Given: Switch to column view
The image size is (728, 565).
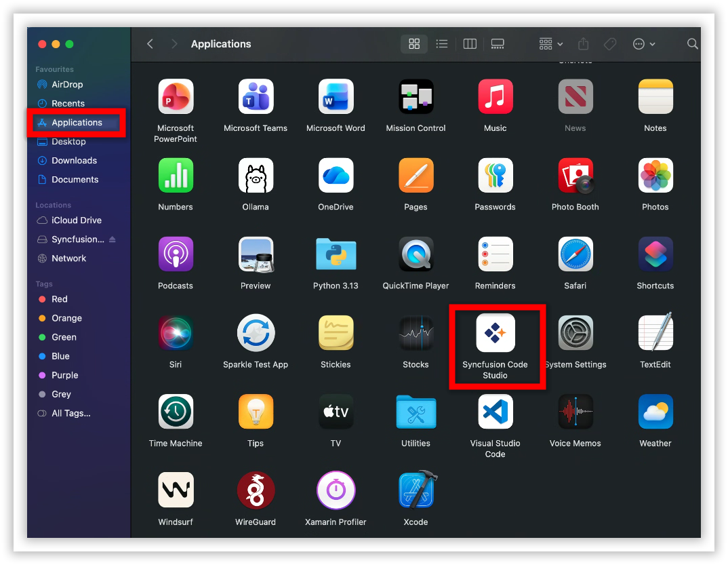Looking at the screenshot, I should coord(470,44).
